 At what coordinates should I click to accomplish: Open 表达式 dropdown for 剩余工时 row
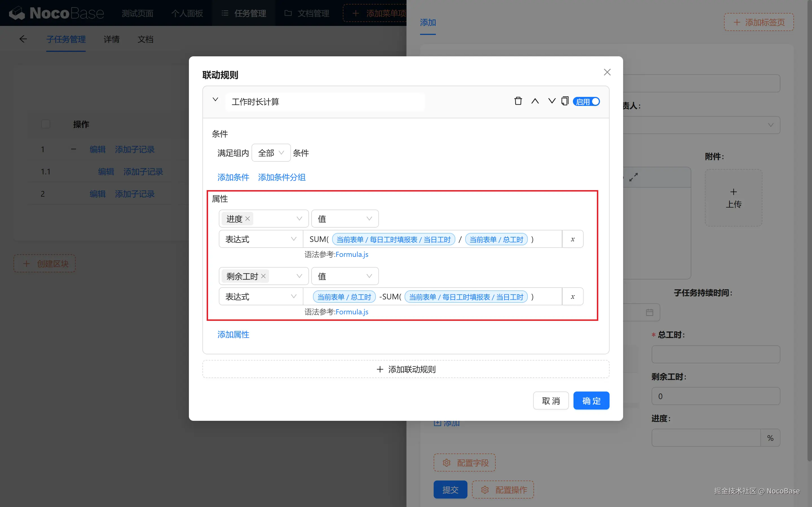261,296
